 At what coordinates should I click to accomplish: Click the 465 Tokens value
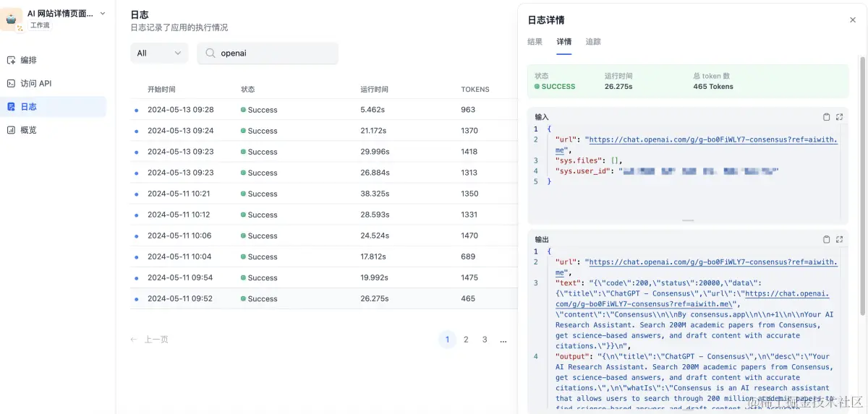[x=713, y=87]
